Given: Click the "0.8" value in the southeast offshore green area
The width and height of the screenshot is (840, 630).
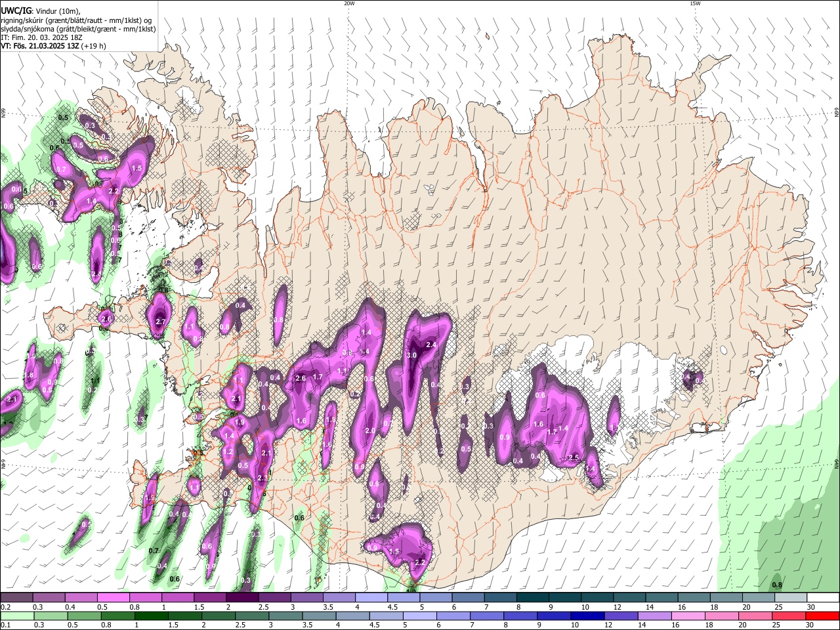Looking at the screenshot, I should (777, 585).
